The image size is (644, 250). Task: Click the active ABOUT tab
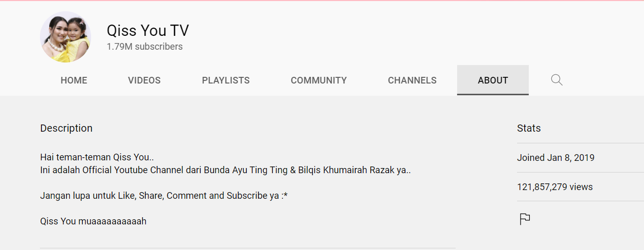coord(493,80)
